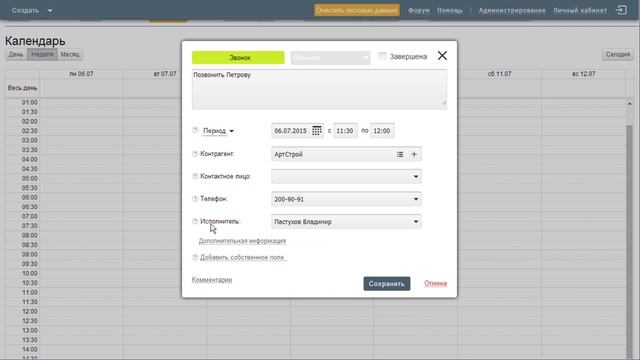Click Очистить тестовые данные button
This screenshot has height=360, width=640.
pos(357,10)
